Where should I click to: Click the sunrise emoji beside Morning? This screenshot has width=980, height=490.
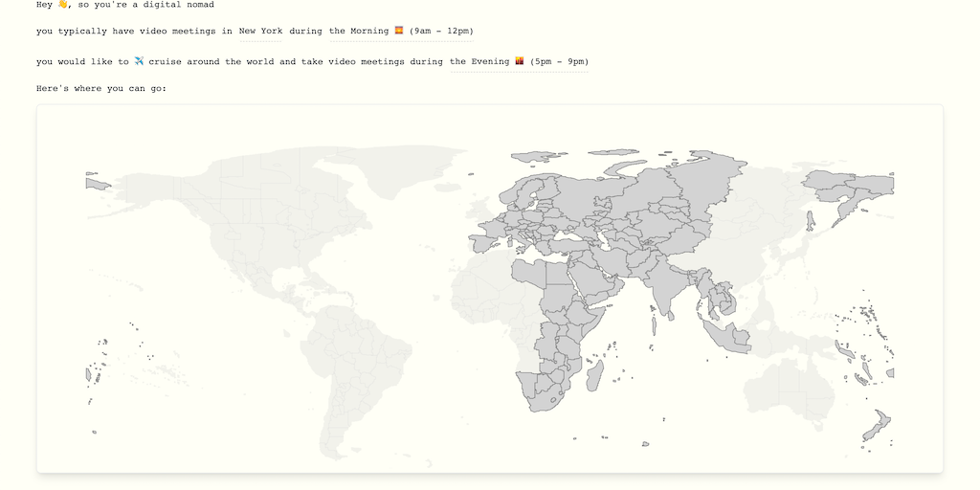pos(399,31)
